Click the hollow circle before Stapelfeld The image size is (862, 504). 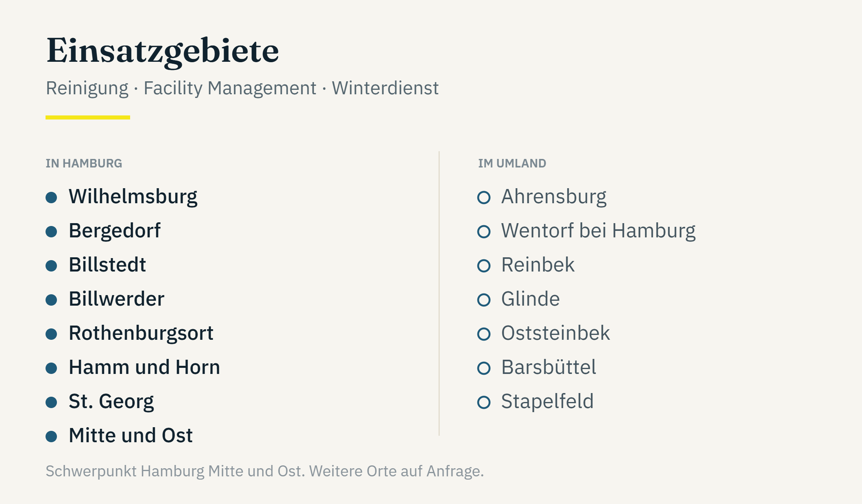click(484, 402)
